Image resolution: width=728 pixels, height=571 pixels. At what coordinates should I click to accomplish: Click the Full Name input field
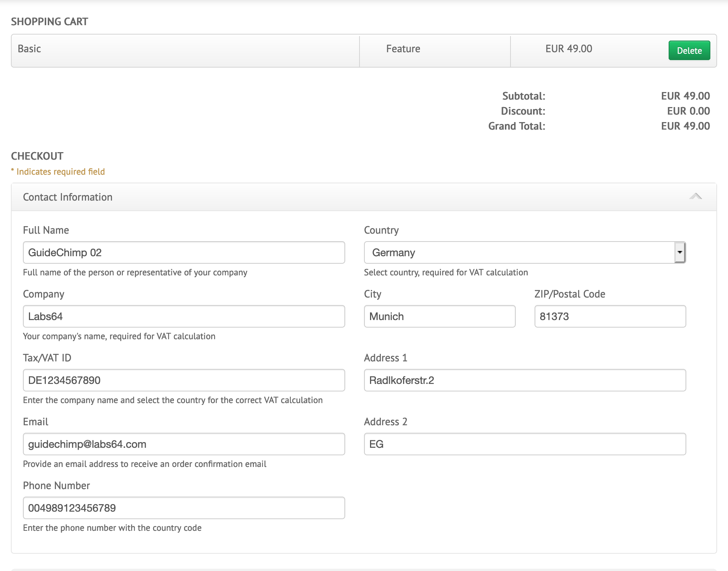184,252
